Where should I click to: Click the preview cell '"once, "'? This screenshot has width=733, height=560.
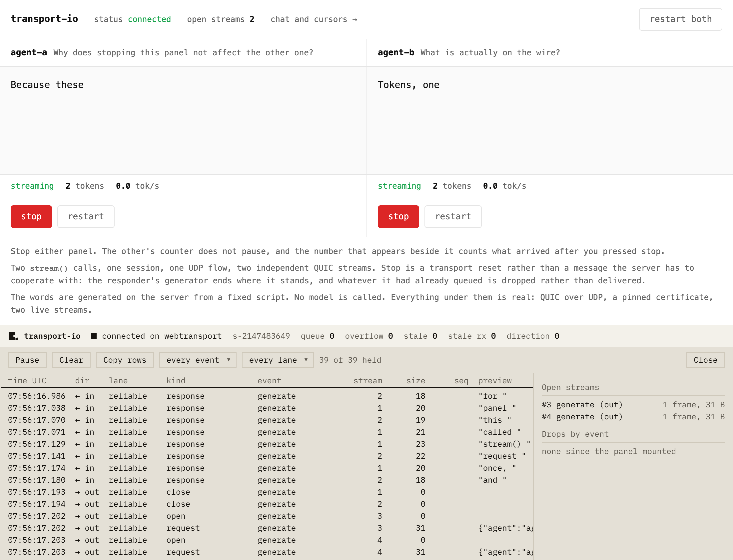pos(497,468)
